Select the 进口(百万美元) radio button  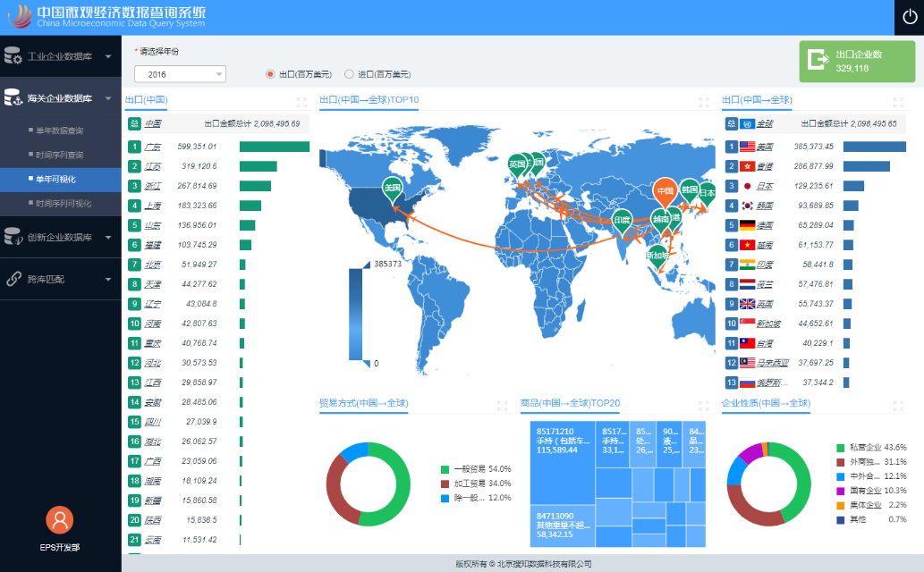[349, 74]
